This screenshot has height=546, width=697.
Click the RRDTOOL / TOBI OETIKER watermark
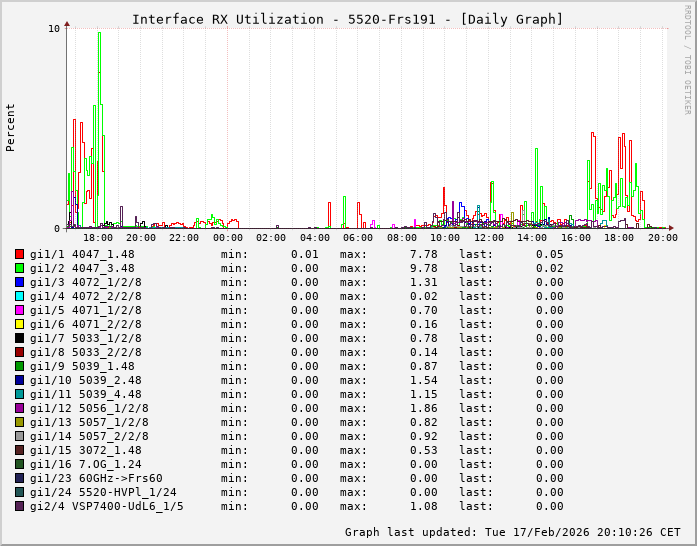coord(687,58)
